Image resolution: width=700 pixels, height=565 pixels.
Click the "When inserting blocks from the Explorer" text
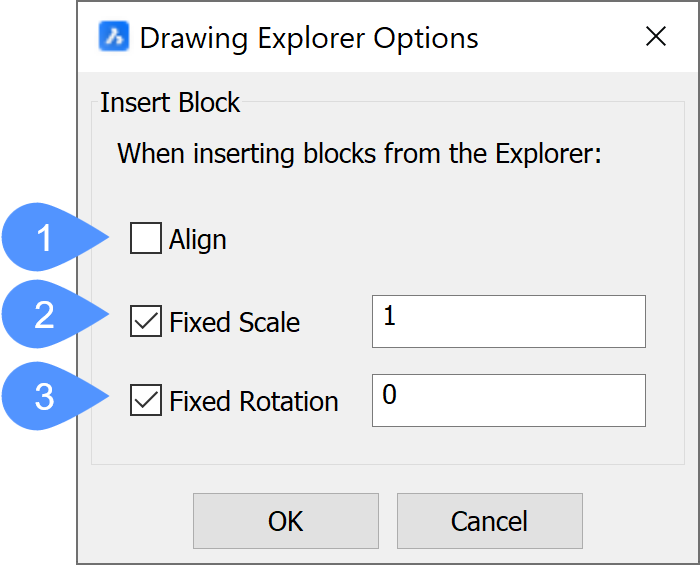tap(359, 155)
